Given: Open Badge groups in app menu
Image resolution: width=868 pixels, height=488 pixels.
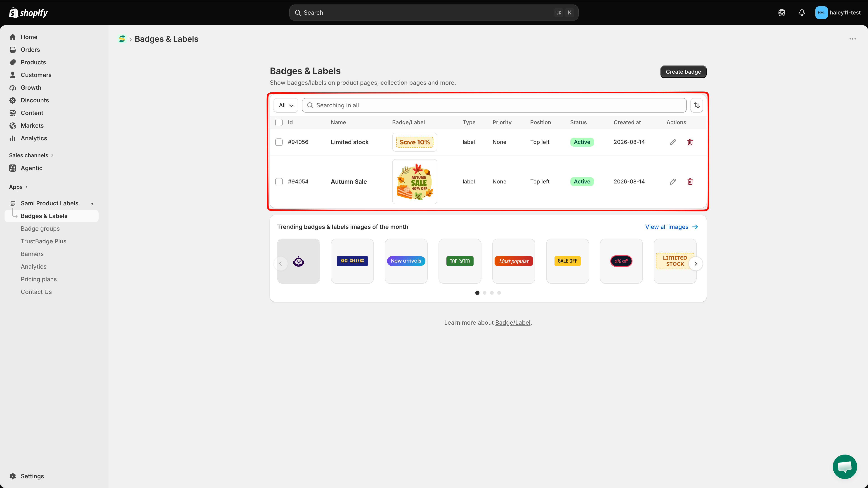Looking at the screenshot, I should 40,229.
